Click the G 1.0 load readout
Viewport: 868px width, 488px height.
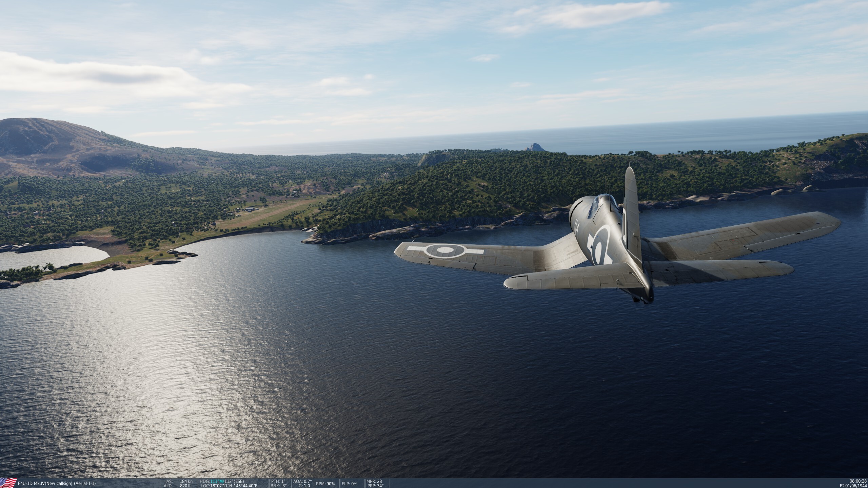304,486
